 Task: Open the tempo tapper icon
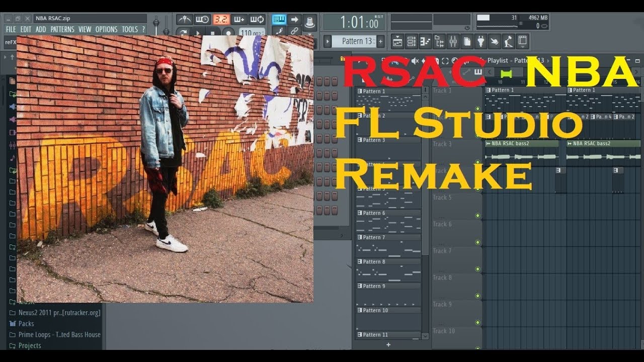point(509,41)
